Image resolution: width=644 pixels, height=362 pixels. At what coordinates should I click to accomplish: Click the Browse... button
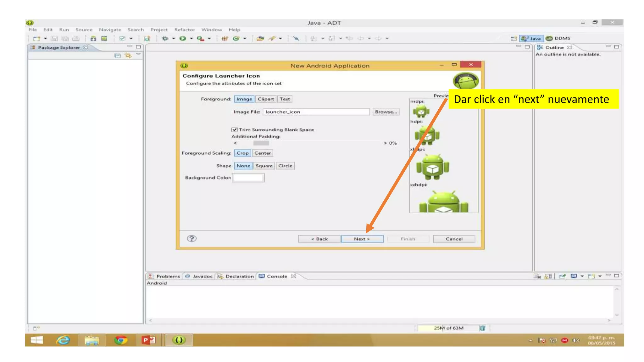pos(386,112)
